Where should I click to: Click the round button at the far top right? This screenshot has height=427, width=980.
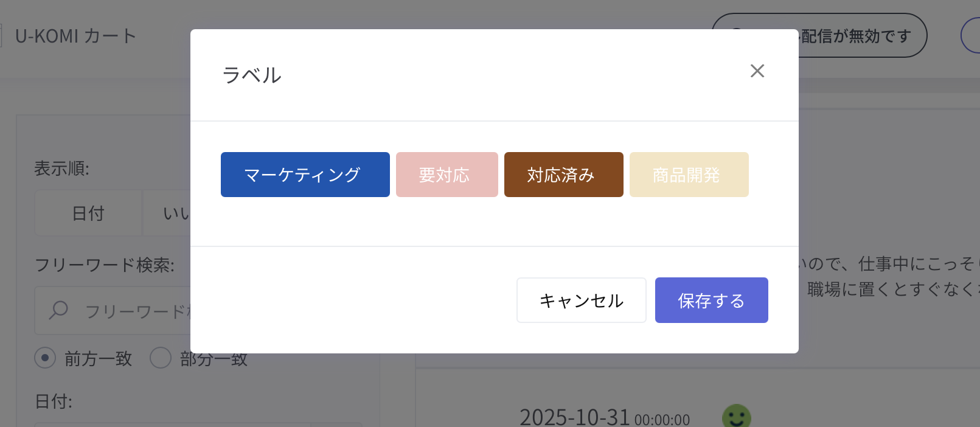972,36
